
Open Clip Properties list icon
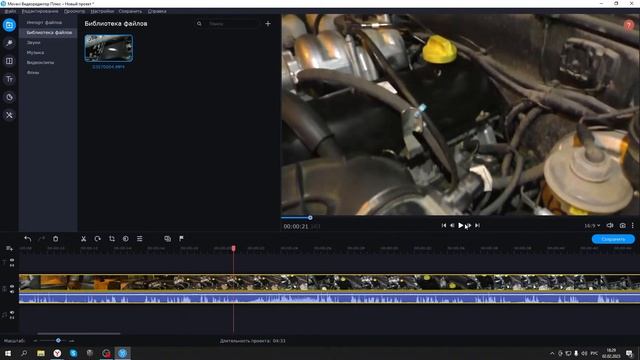pyautogui.click(x=140, y=239)
